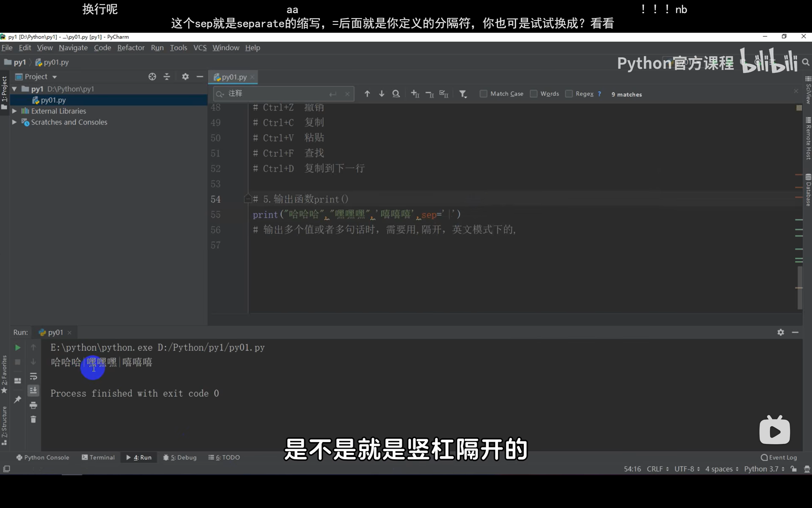Open Run panel settings gear
812x508 pixels.
pos(781,332)
